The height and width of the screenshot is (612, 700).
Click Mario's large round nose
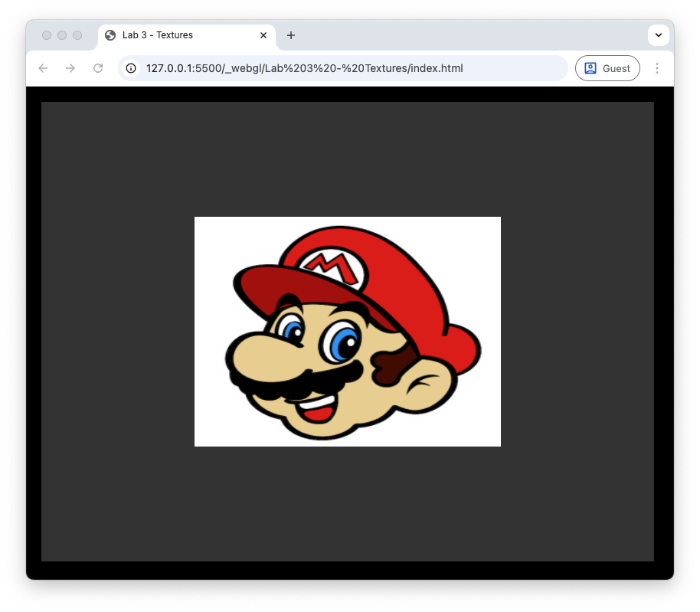tap(260, 356)
